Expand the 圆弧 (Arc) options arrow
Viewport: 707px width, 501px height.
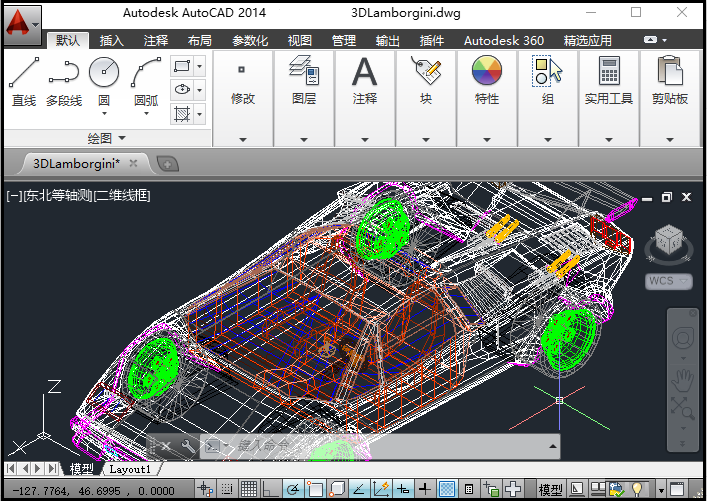[x=146, y=113]
